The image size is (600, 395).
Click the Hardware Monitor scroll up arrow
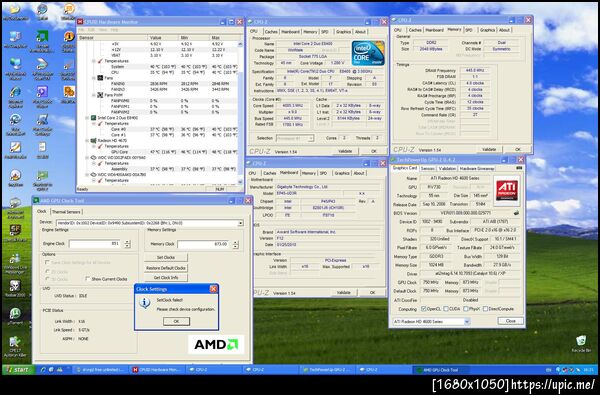click(x=240, y=44)
